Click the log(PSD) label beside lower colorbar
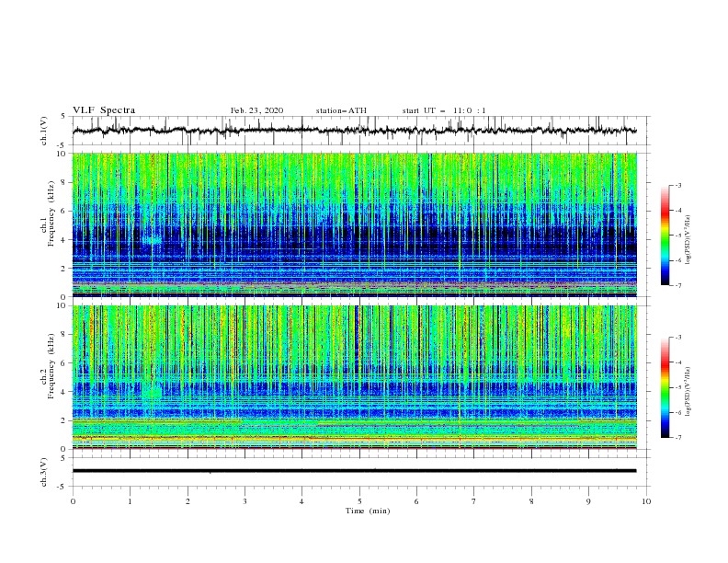 [x=688, y=392]
